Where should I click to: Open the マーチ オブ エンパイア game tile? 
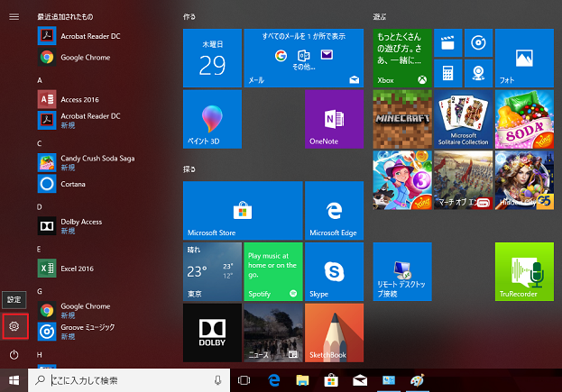coord(463,180)
